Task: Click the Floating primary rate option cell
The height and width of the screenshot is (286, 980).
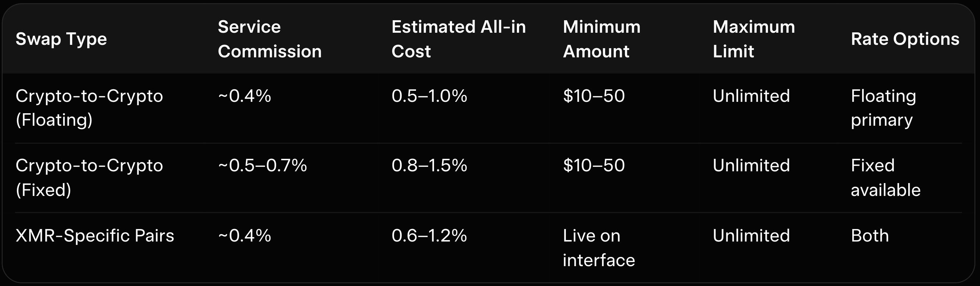Action: [883, 108]
